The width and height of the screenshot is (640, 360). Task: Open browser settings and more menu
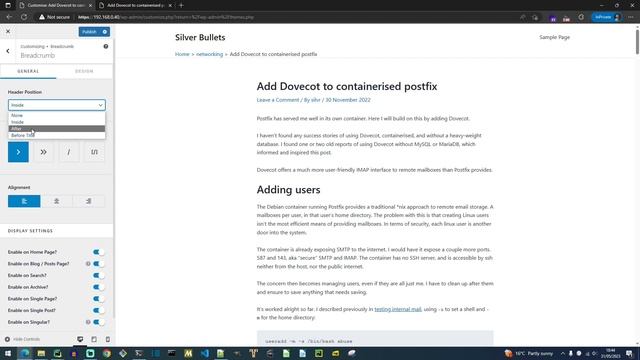pyautogui.click(x=631, y=17)
